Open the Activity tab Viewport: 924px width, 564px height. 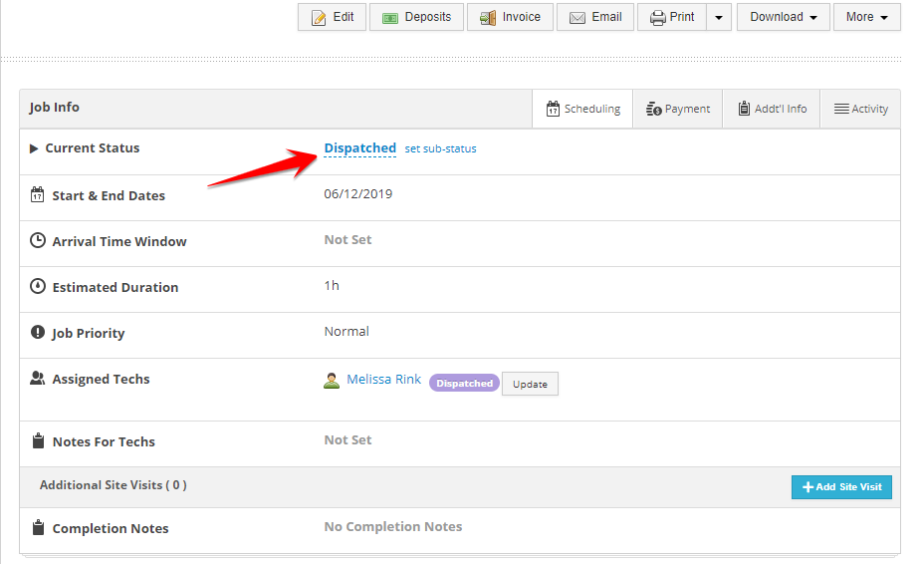860,109
